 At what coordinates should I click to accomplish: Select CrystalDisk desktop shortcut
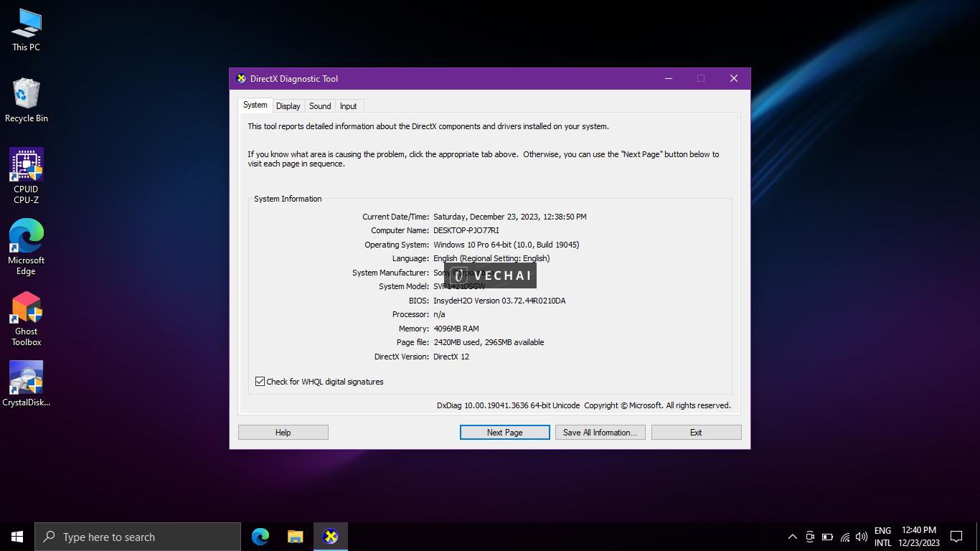27,384
